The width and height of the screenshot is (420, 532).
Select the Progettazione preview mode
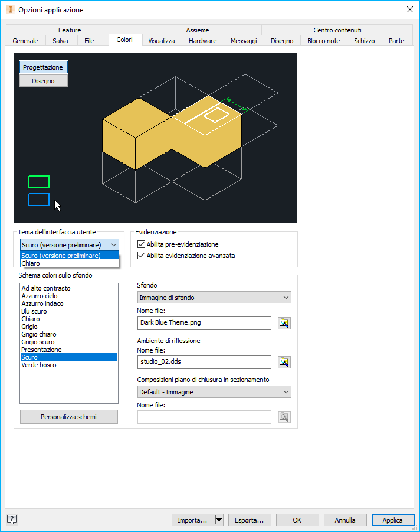click(x=43, y=67)
